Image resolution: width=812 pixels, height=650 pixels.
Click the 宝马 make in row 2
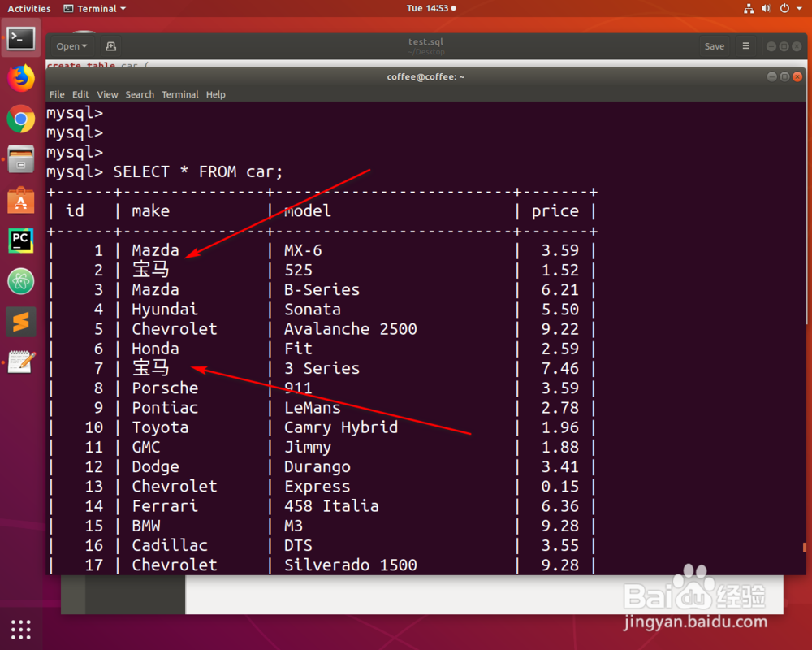tap(151, 270)
